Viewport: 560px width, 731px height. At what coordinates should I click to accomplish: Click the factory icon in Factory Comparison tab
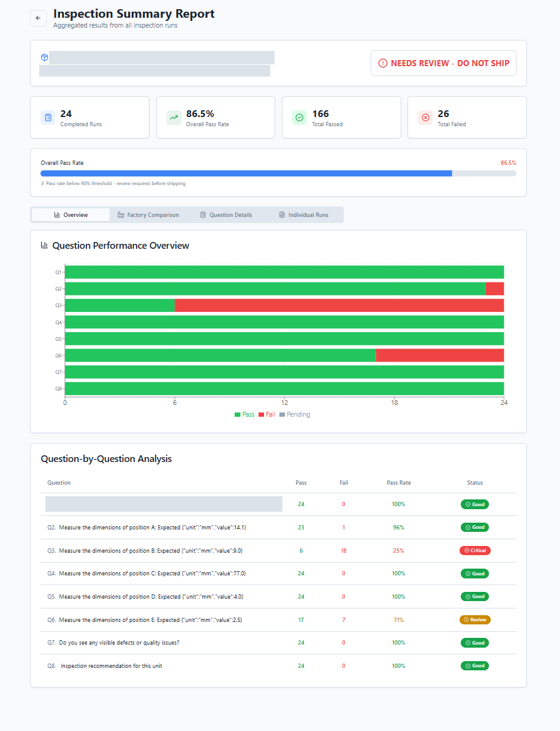(x=121, y=215)
